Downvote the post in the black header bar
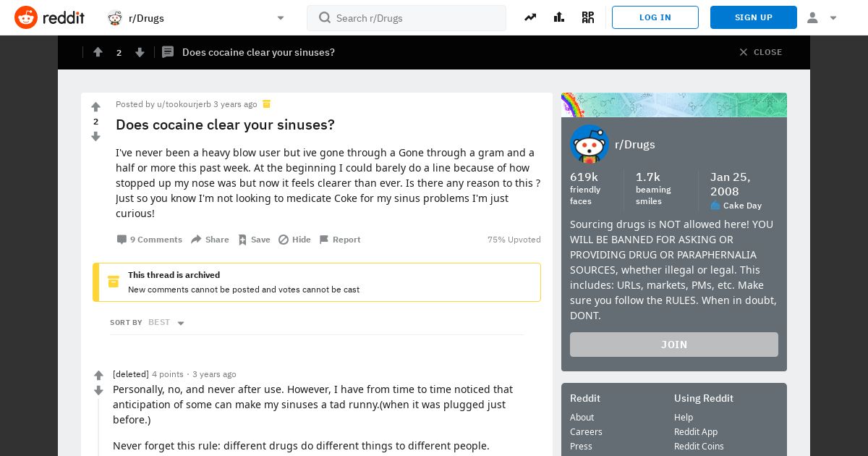 tap(140, 52)
